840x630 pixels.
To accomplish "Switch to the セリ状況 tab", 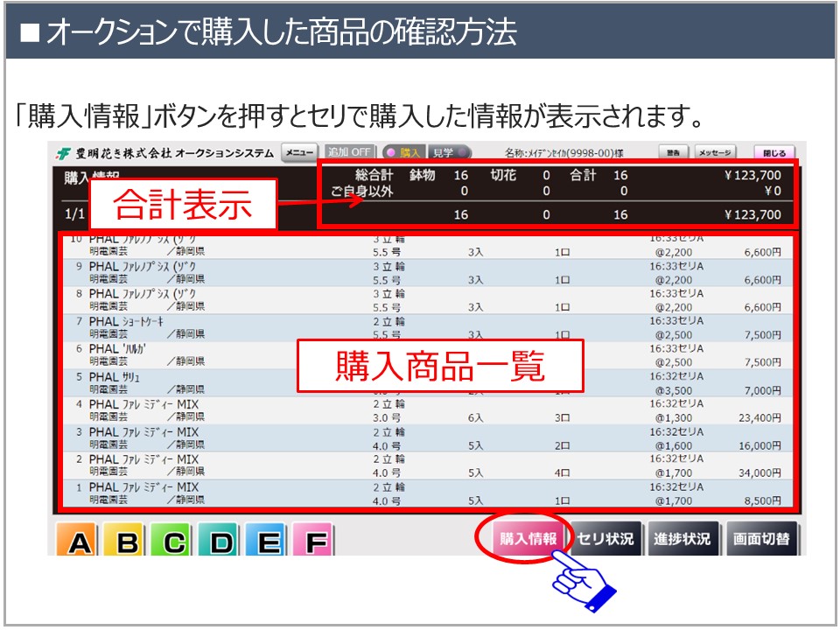I will pos(605,539).
